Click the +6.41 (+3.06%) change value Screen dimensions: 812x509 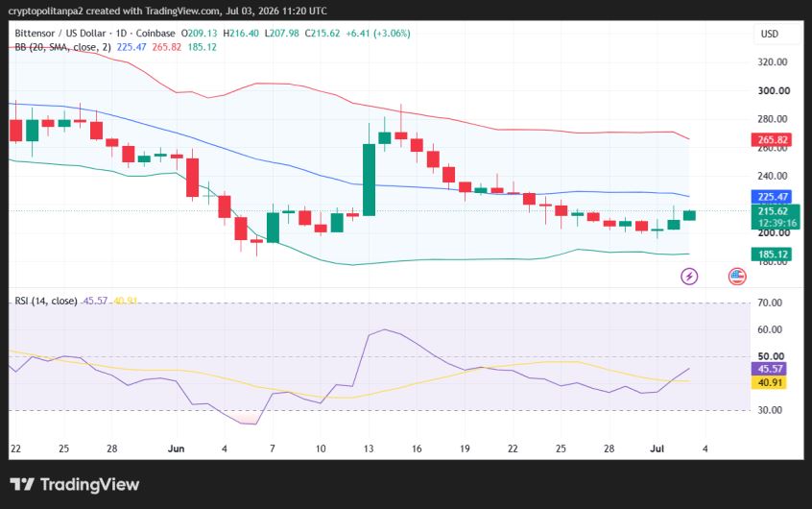378,34
